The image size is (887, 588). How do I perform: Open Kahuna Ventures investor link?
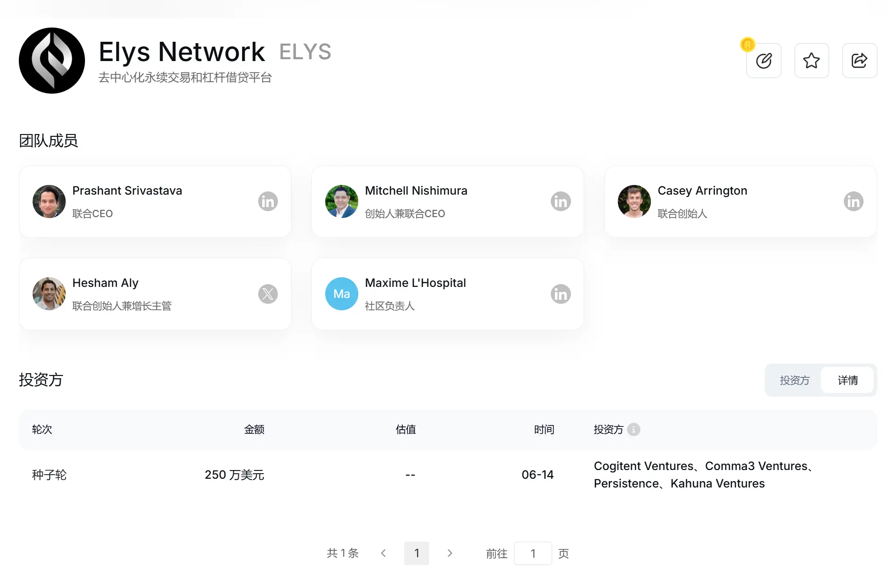tap(717, 483)
